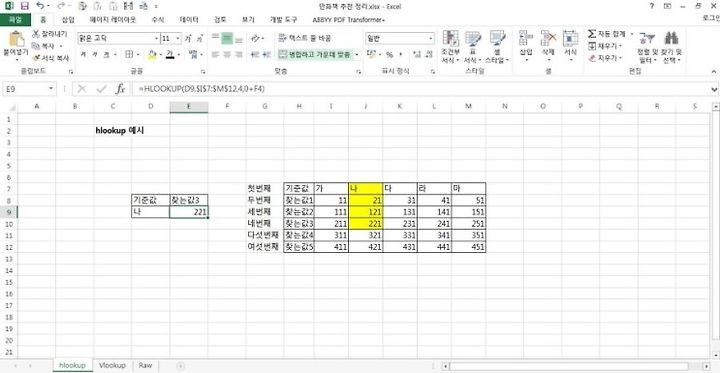This screenshot has height=373, width=720.
Task: Toggle center horizontal alignment
Action: (227, 54)
